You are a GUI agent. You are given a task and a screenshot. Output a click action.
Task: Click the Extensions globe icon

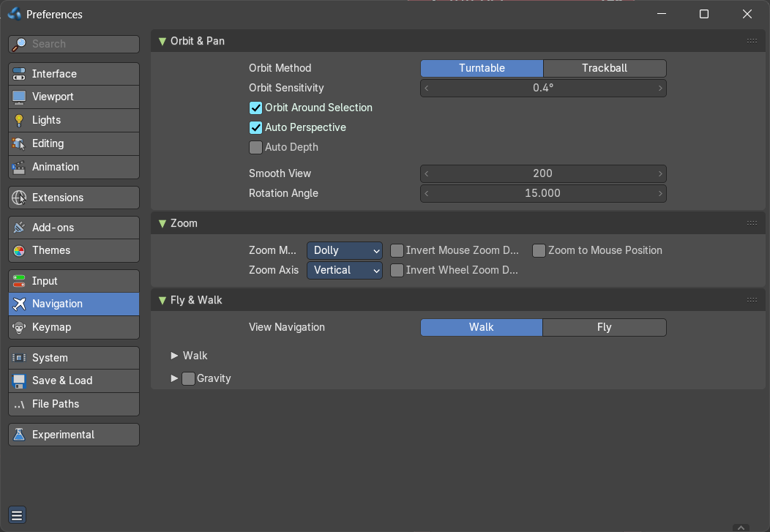19,198
